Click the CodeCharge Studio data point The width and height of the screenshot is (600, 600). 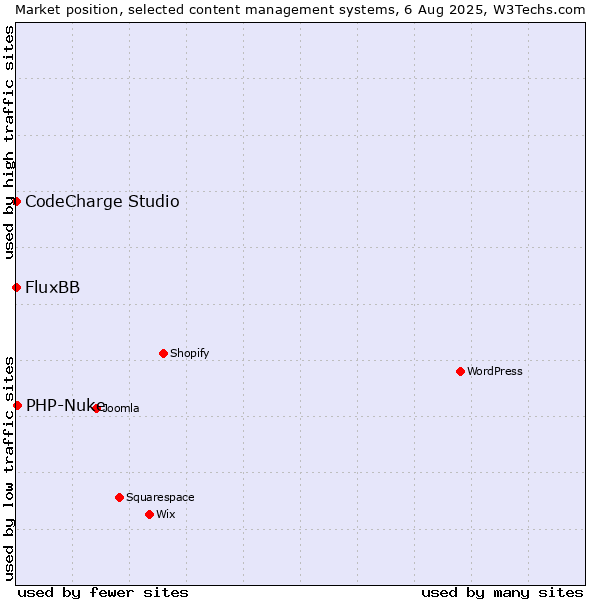coord(16,201)
